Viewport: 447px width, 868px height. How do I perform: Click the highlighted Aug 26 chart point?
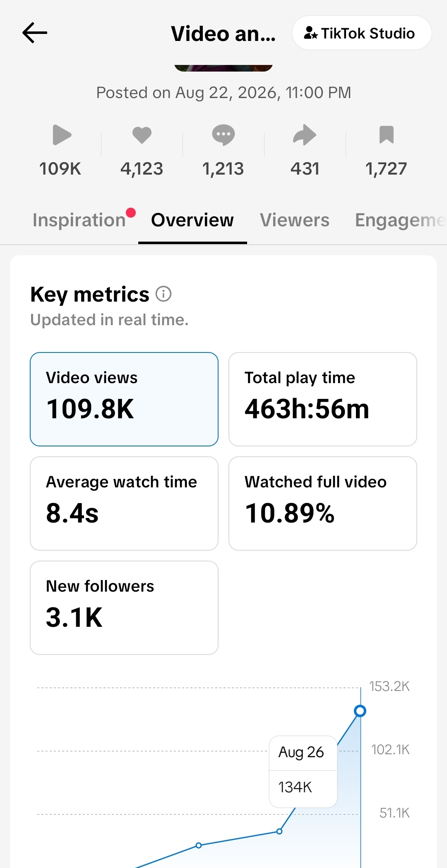[360, 711]
